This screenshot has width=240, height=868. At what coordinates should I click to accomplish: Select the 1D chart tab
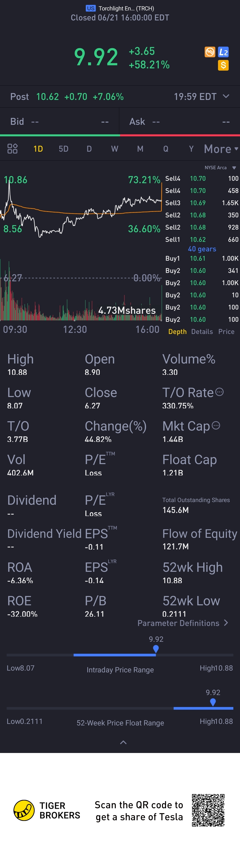[38, 149]
